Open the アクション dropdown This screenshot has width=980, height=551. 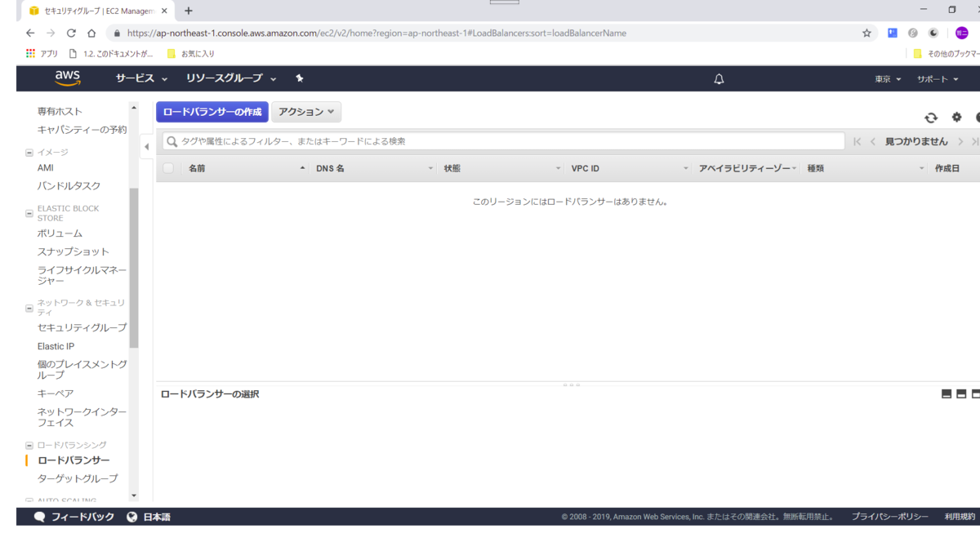pyautogui.click(x=306, y=111)
